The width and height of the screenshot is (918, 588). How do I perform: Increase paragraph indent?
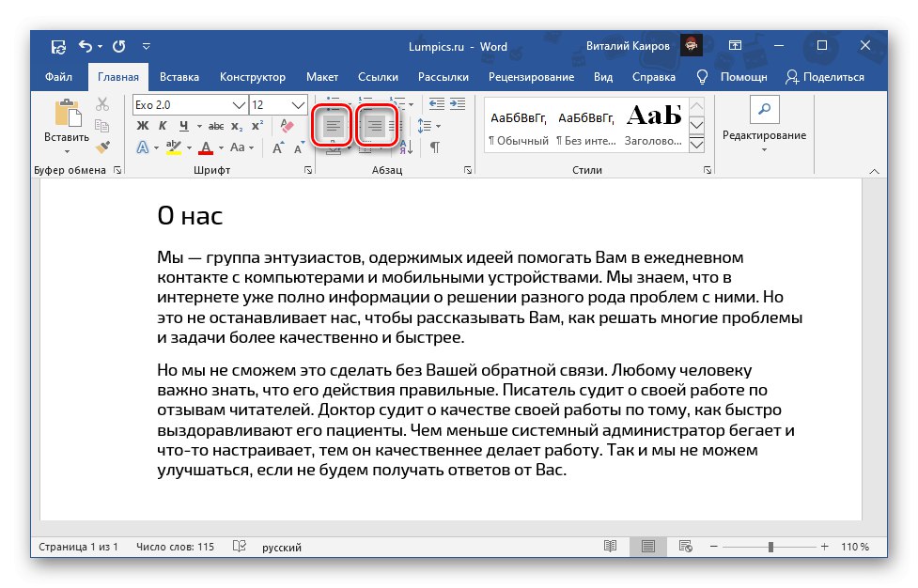459,104
